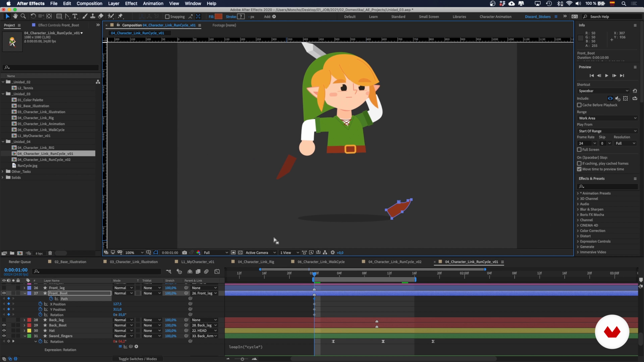Play the preview
644x362 pixels.
606,76
